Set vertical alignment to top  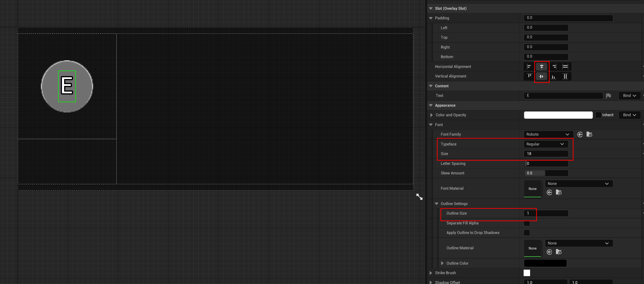[529, 76]
